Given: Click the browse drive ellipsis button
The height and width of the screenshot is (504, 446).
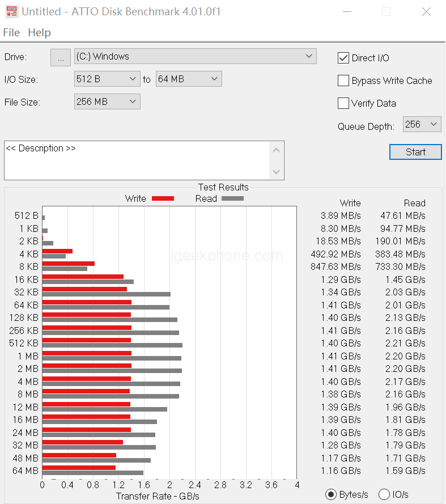Looking at the screenshot, I should coord(60,57).
